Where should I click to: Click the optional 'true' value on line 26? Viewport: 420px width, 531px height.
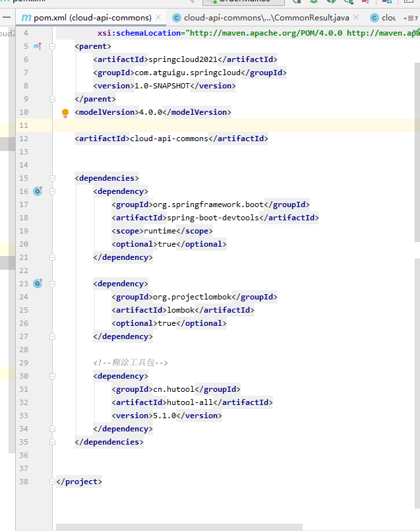click(x=167, y=324)
